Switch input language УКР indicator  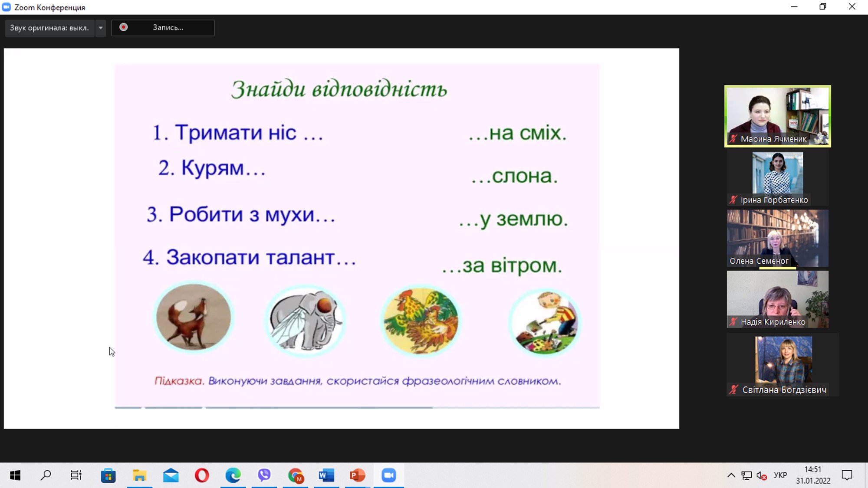tap(780, 475)
